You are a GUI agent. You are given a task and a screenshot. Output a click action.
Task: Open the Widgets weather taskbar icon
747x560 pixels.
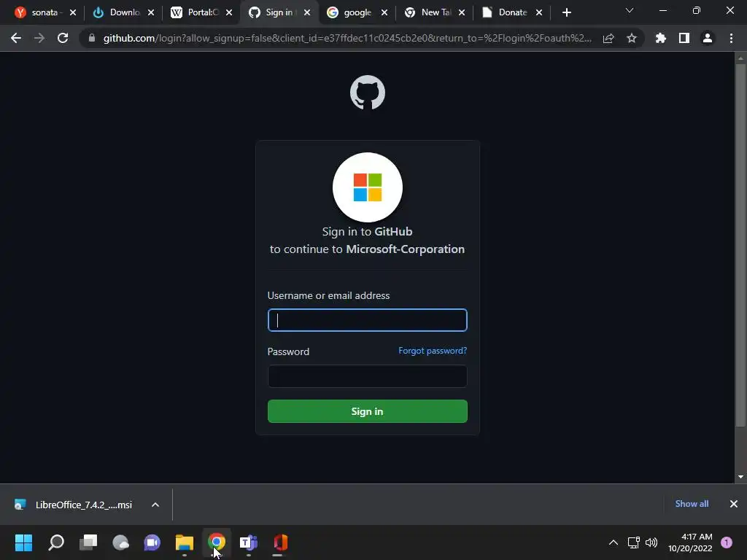click(120, 542)
